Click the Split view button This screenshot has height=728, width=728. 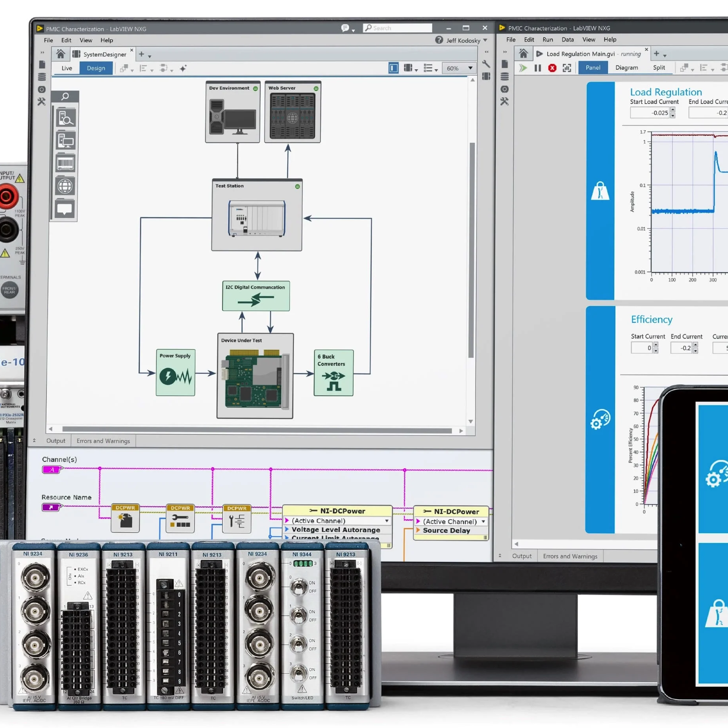[659, 68]
